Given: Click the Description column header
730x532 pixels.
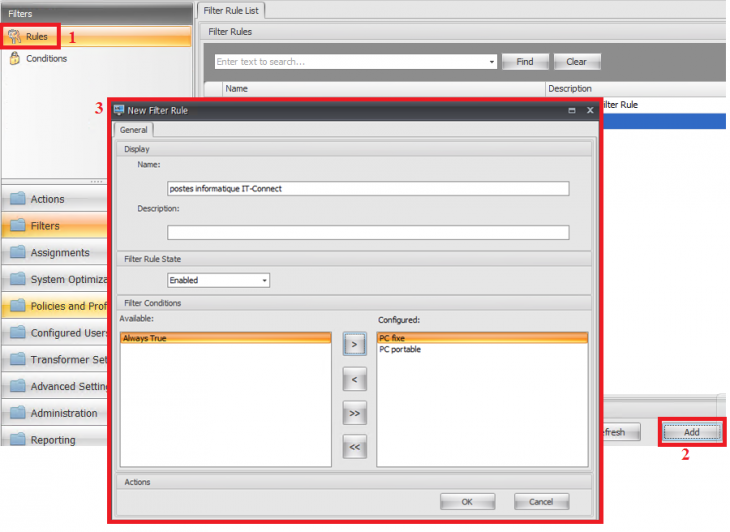Looking at the screenshot, I should pos(635,88).
